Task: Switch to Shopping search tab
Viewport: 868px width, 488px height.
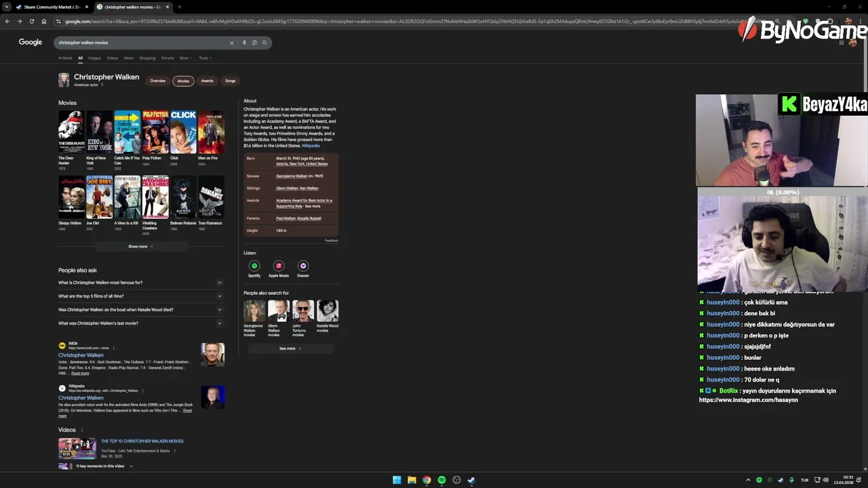Action: coord(147,58)
